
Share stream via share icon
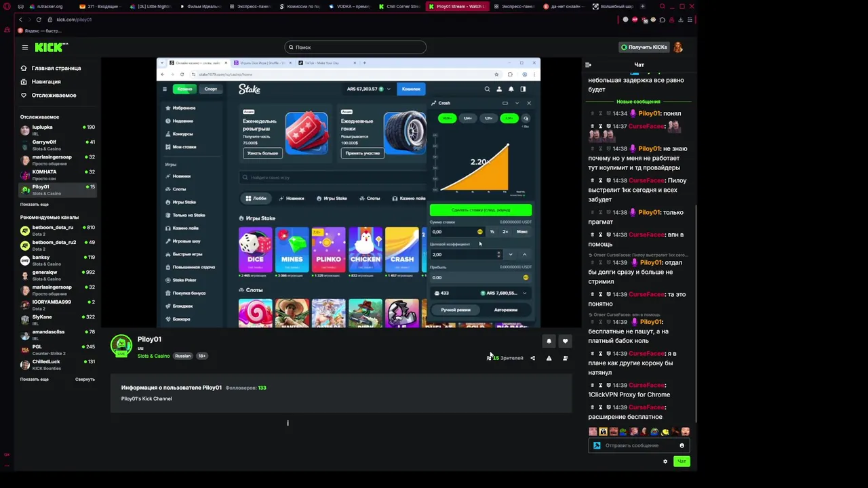pos(532,358)
